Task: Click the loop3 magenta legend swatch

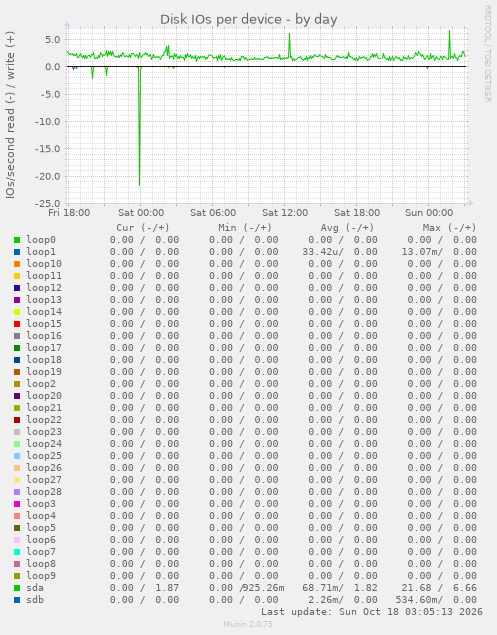Action: [17, 504]
